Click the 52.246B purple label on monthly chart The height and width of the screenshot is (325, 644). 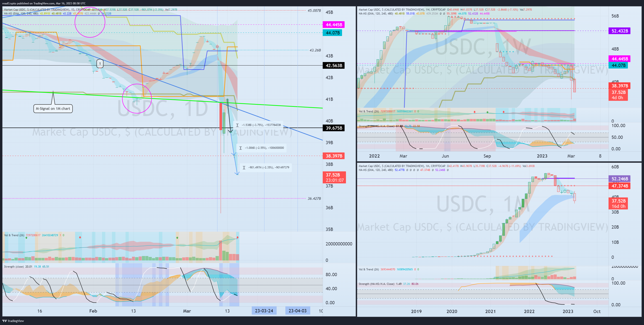click(620, 179)
